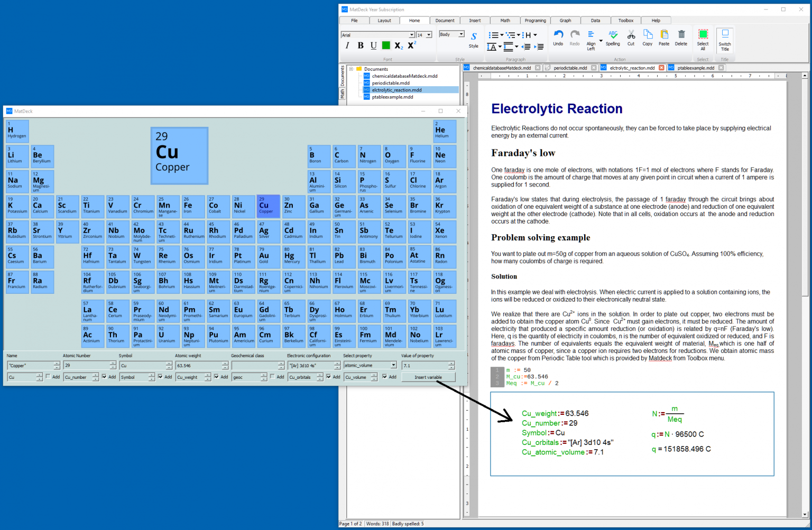The width and height of the screenshot is (812, 530).
Task: Switch to the Graph ribbon tab
Action: click(565, 20)
